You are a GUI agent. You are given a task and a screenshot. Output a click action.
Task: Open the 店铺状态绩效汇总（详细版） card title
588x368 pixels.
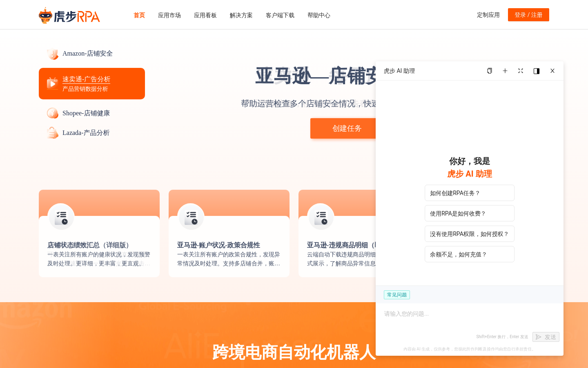[90, 245]
